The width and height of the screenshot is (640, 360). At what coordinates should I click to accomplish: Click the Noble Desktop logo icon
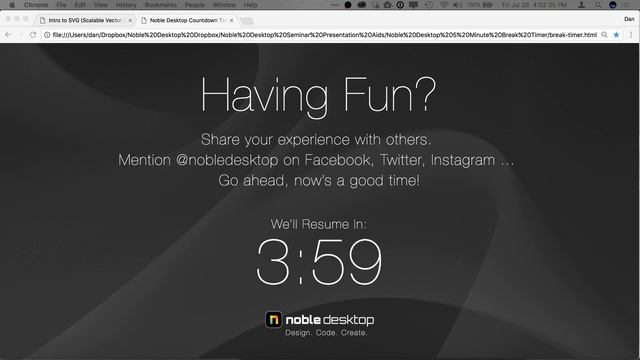tap(273, 320)
